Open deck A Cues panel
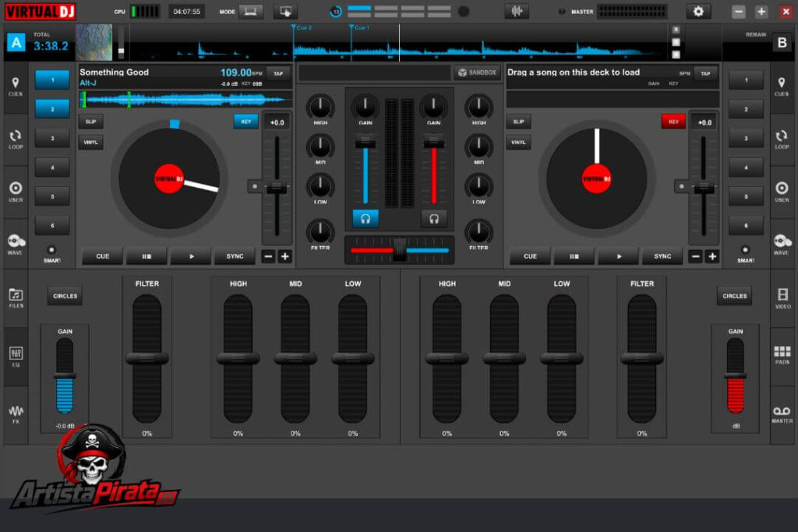This screenshot has width=798, height=532. pyautogui.click(x=16, y=87)
